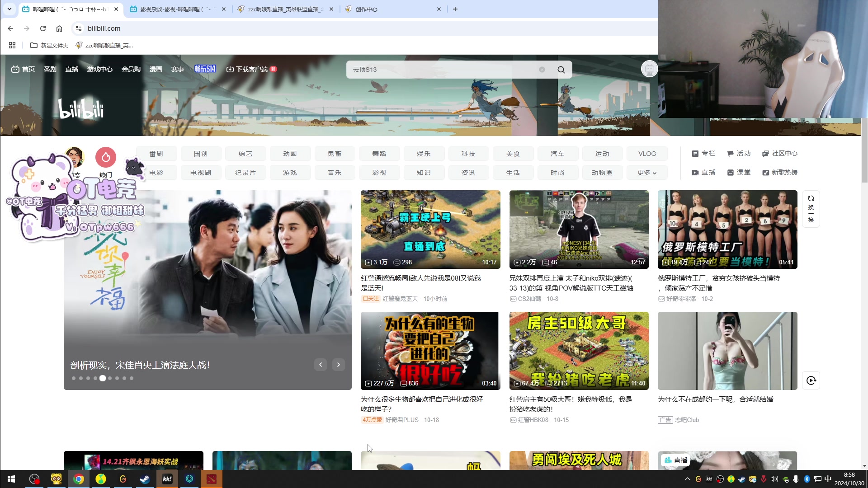Open the site info icon in the address bar
Screen dimensions: 868x488
click(x=79, y=28)
